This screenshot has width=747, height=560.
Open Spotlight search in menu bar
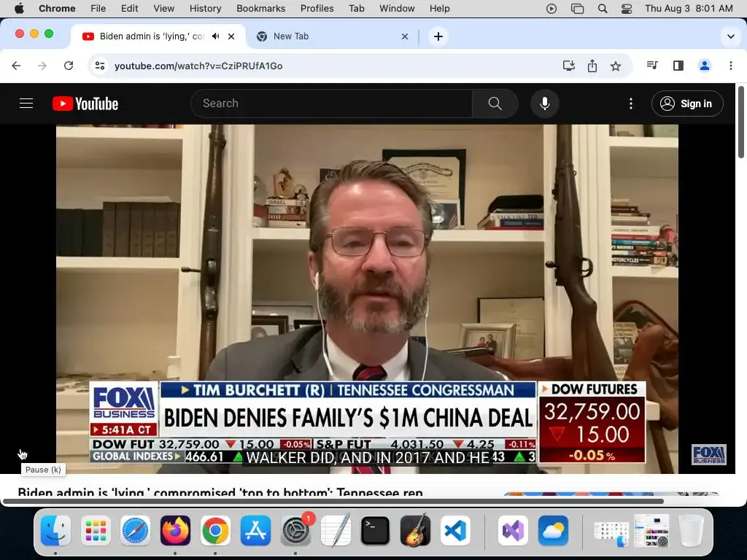[x=602, y=9]
